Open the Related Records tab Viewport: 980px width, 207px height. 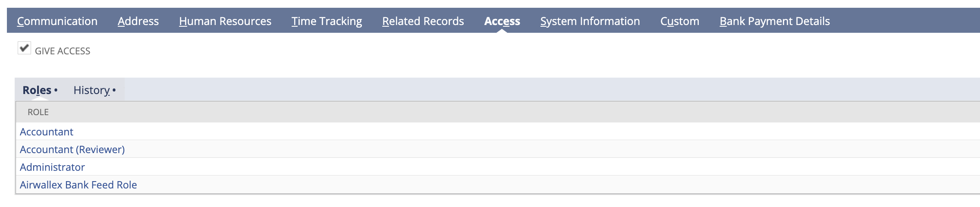pos(423,21)
